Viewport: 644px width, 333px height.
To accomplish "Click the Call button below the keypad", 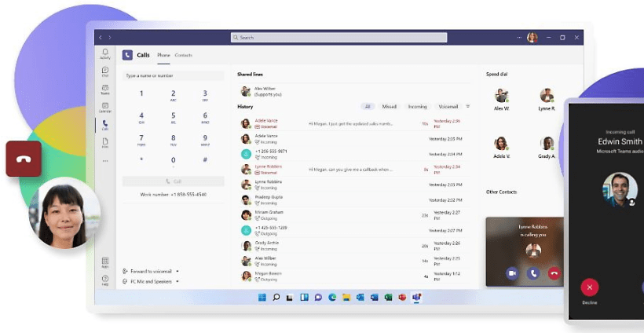I will coord(174,181).
